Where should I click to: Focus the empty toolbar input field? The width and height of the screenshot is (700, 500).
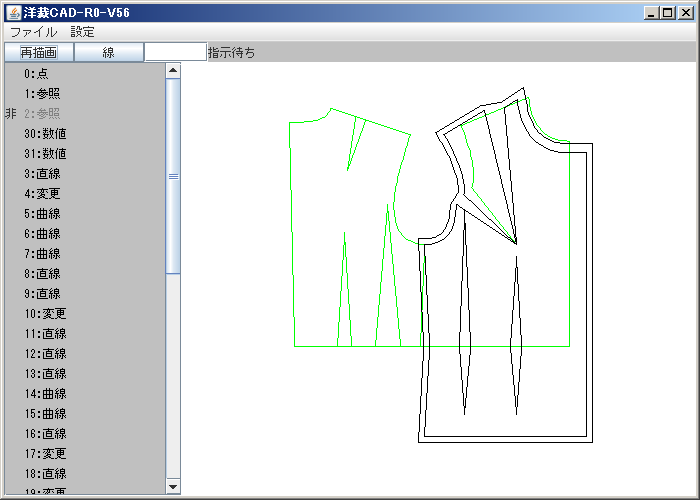[175, 53]
